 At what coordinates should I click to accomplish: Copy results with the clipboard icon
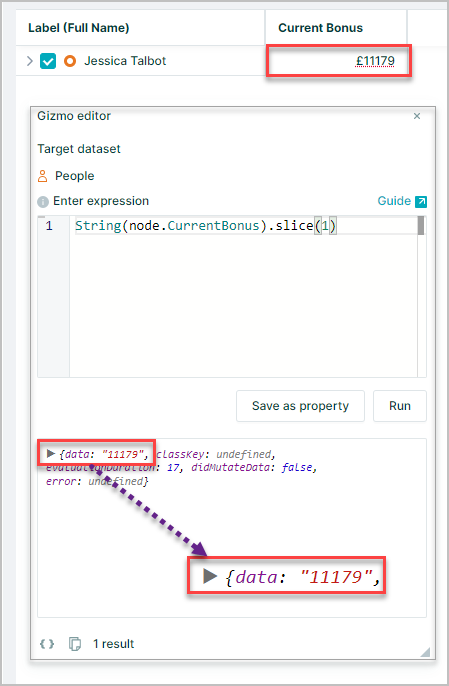[75, 644]
